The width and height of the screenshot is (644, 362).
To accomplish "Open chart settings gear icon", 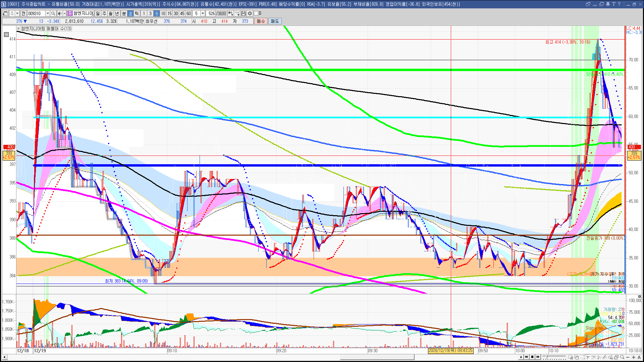I will click(250, 13).
